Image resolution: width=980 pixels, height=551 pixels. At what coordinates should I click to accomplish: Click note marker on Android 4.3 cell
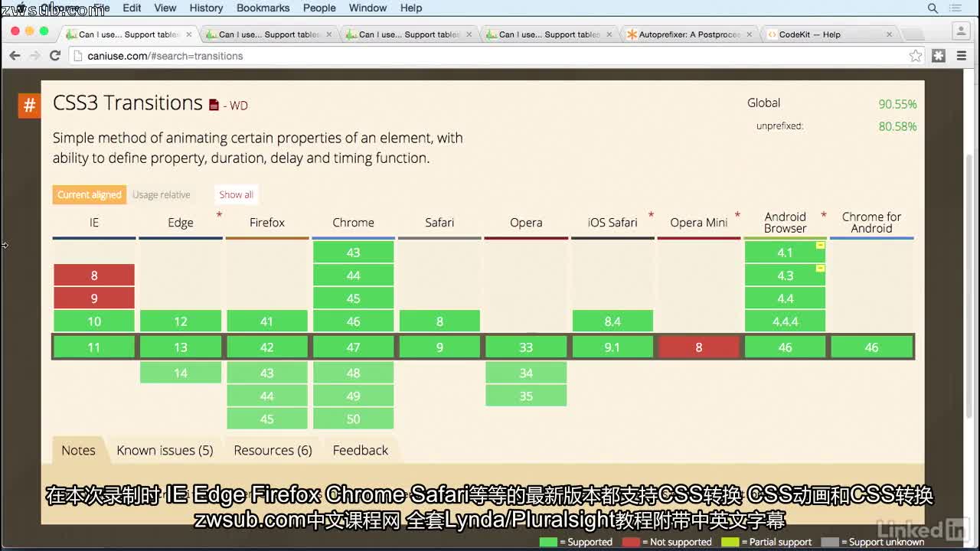(x=820, y=269)
